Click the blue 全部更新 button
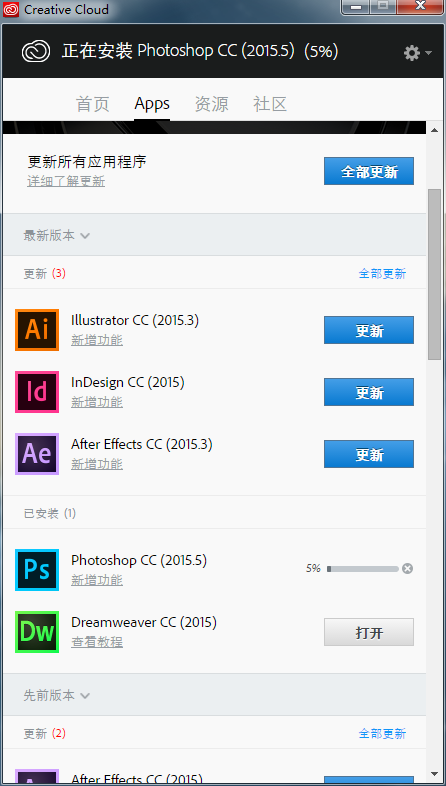Image resolution: width=446 pixels, height=786 pixels. coord(369,171)
